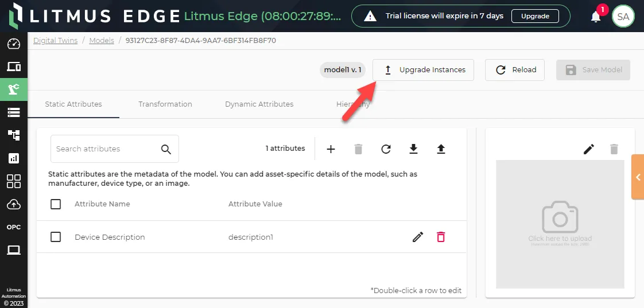The image size is (644, 308).
Task: Edit the model image with pencil icon
Action: [x=589, y=149]
